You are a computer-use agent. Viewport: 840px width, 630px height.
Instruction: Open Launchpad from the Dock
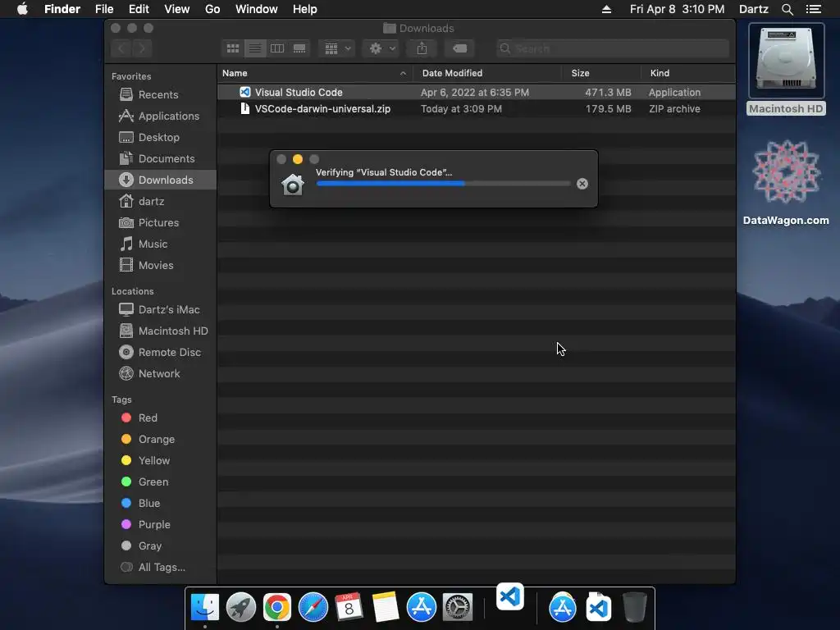(x=241, y=607)
